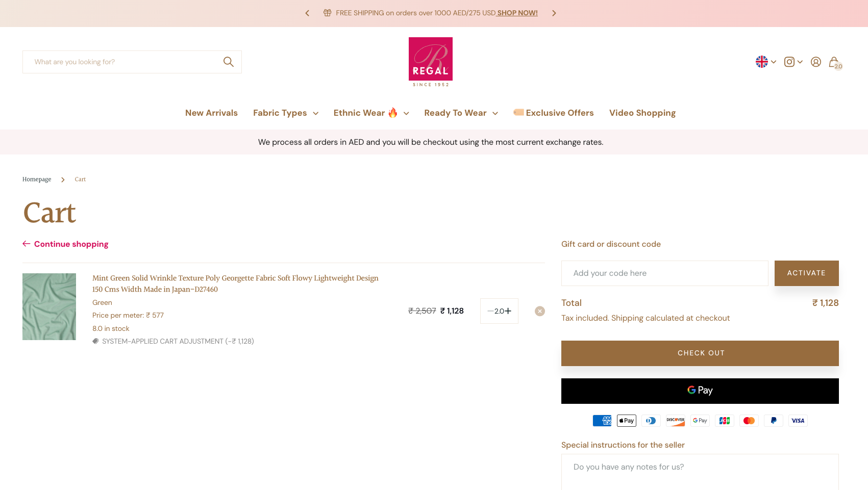868x490 pixels.
Task: Click the 'SYSTEM-APPLIED CART ADJUSTMENT' text
Action: click(x=178, y=342)
